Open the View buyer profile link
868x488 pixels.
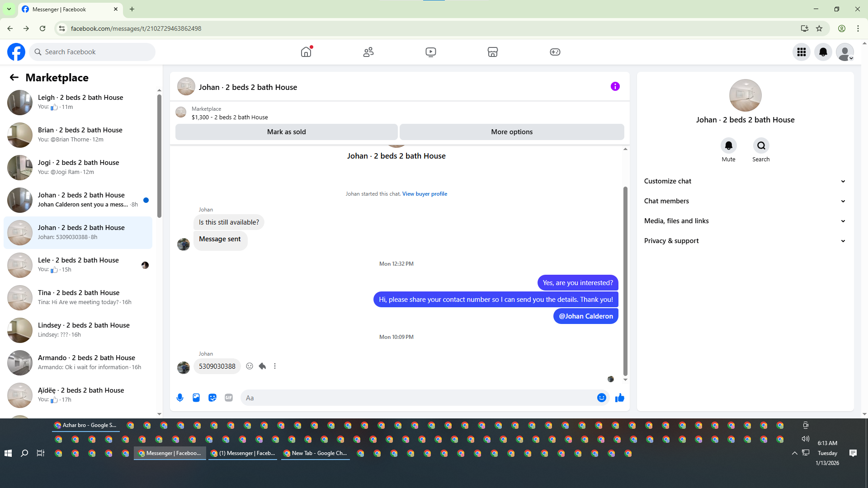[425, 194]
